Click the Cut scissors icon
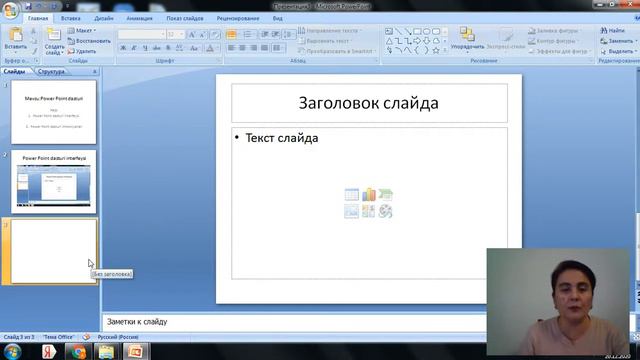 tap(34, 31)
